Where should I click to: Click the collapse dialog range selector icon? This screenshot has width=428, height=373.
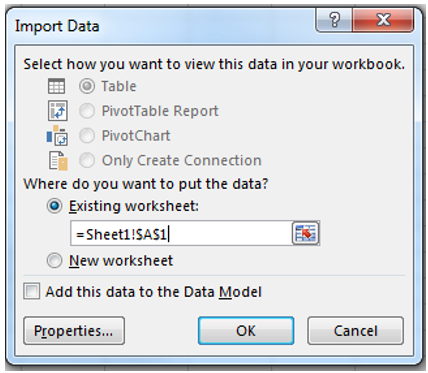pos(305,233)
